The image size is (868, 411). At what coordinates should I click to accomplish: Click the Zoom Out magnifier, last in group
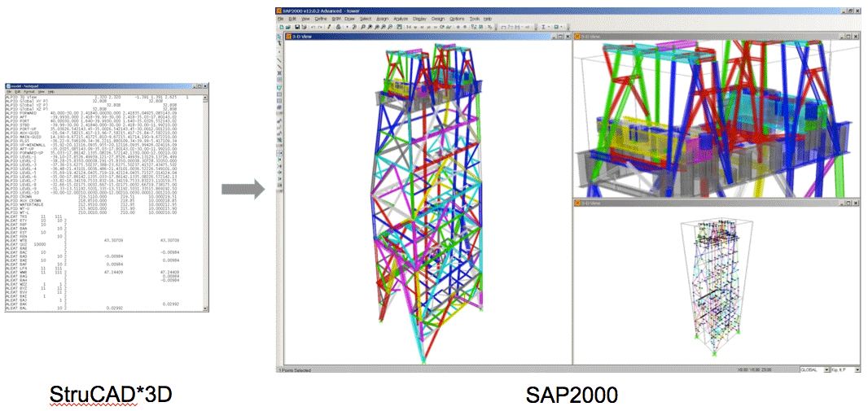point(390,27)
